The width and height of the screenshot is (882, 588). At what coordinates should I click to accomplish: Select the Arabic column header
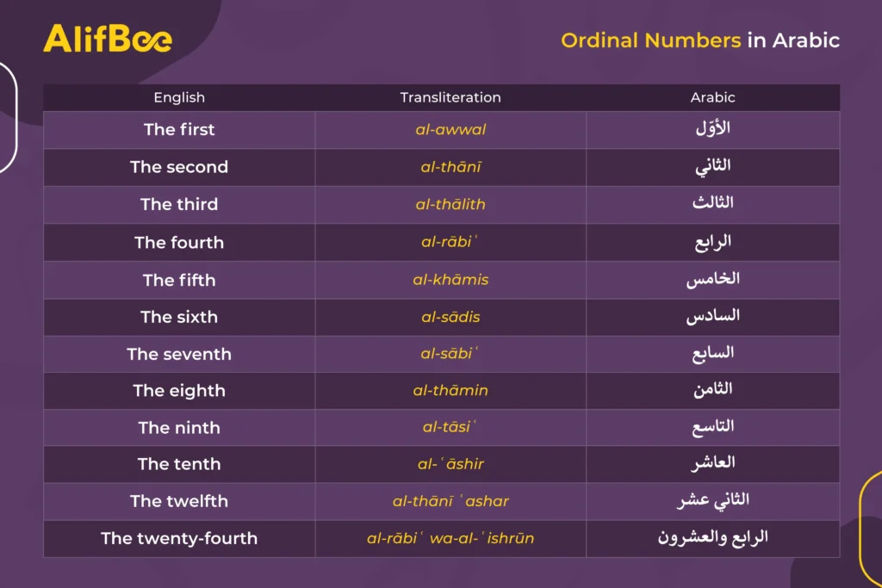click(x=712, y=97)
